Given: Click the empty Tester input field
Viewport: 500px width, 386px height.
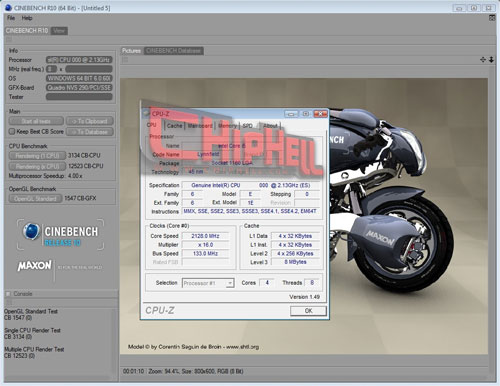Looking at the screenshot, I should pyautogui.click(x=79, y=97).
